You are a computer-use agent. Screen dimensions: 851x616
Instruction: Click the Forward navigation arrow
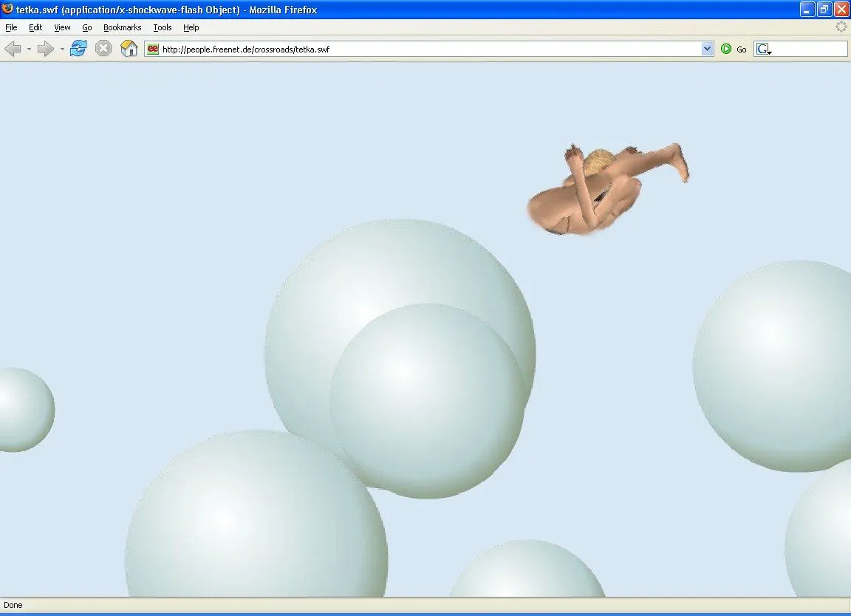tap(44, 49)
